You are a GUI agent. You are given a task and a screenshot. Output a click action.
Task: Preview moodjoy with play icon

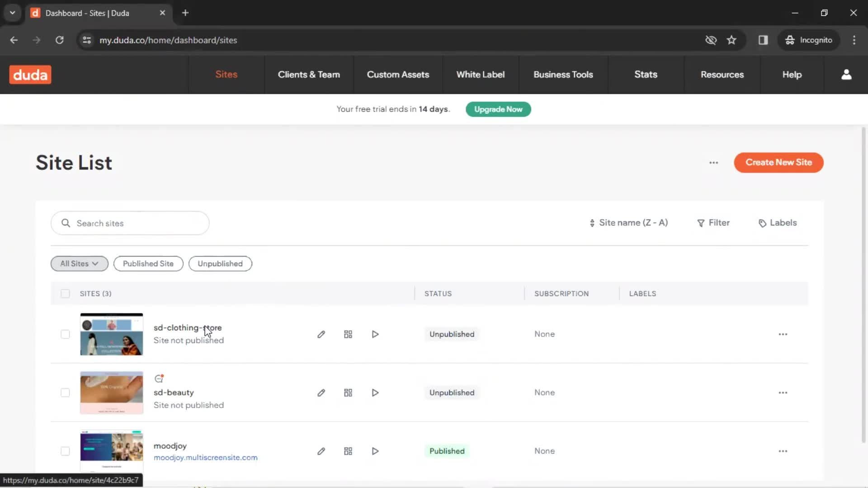point(375,451)
